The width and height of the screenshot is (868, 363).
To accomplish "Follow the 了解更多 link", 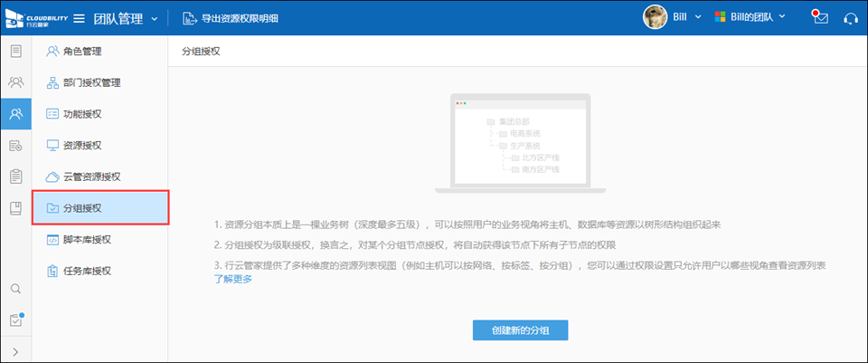I will [232, 279].
